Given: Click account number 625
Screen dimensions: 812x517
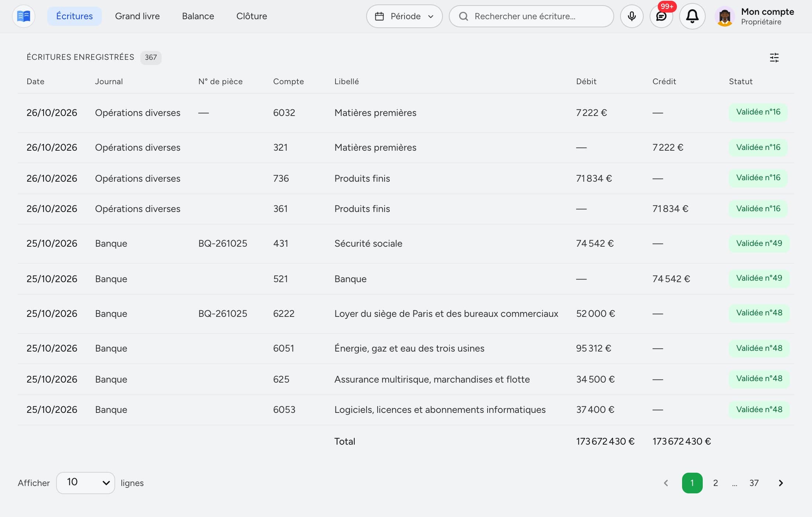Looking at the screenshot, I should tap(281, 380).
